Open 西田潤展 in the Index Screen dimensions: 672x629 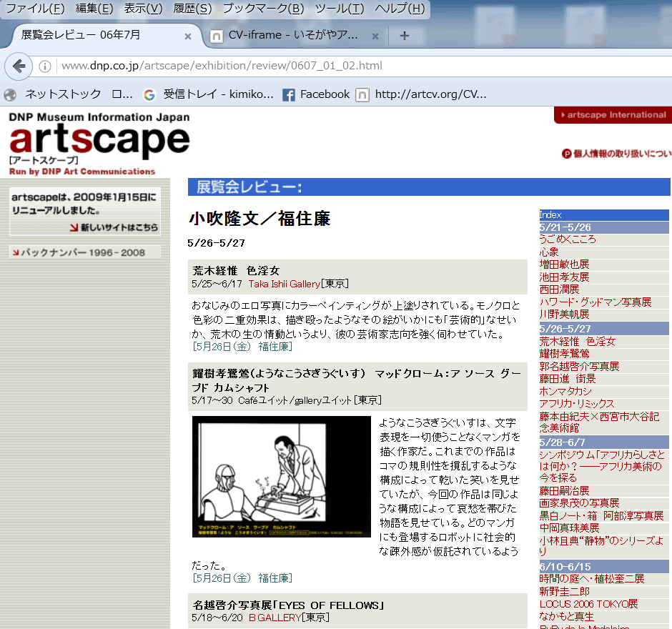click(559, 289)
